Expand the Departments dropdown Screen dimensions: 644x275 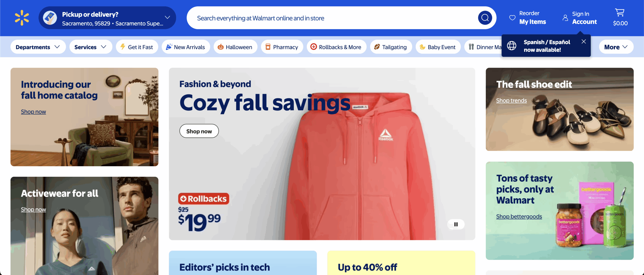38,47
